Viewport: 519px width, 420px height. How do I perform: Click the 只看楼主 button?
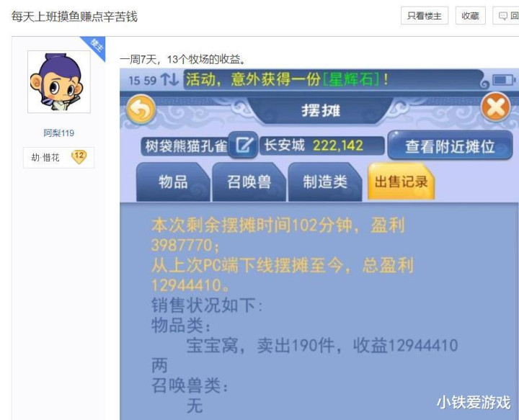[x=425, y=16]
